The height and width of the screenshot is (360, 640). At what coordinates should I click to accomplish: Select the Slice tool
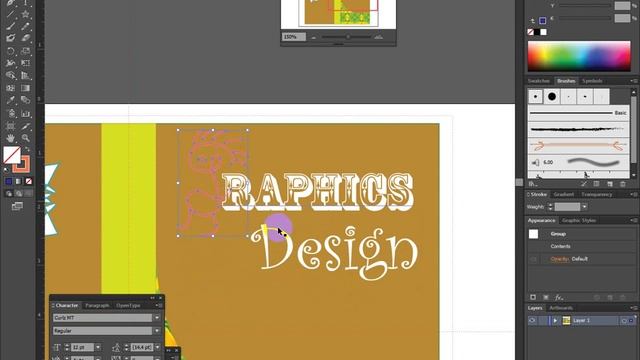click(25, 126)
